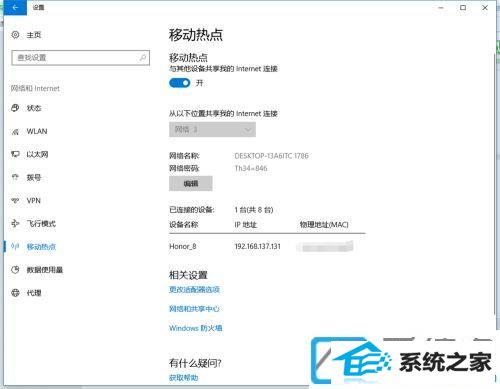The height and width of the screenshot is (389, 500).
Task: Click the 编辑 edit button
Action: point(191,183)
